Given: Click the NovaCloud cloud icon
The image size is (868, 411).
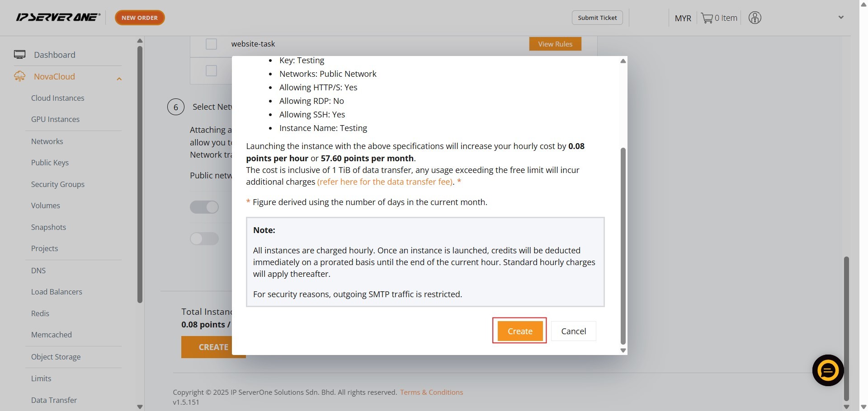Looking at the screenshot, I should [x=19, y=76].
